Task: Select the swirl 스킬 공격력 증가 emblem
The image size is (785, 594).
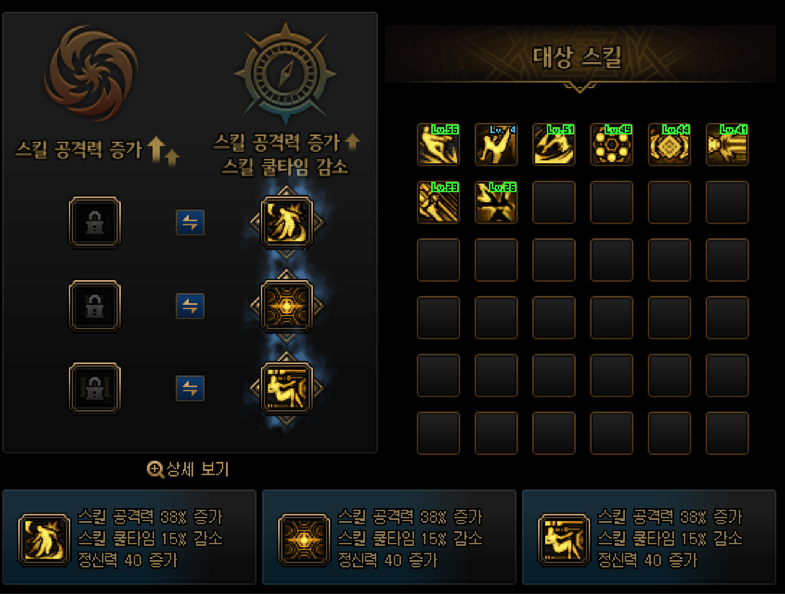Action: click(x=92, y=73)
